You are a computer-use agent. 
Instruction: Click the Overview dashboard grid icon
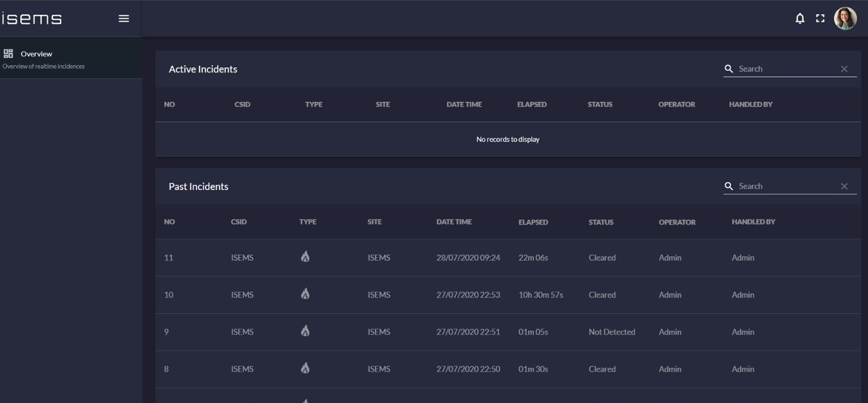(8, 54)
